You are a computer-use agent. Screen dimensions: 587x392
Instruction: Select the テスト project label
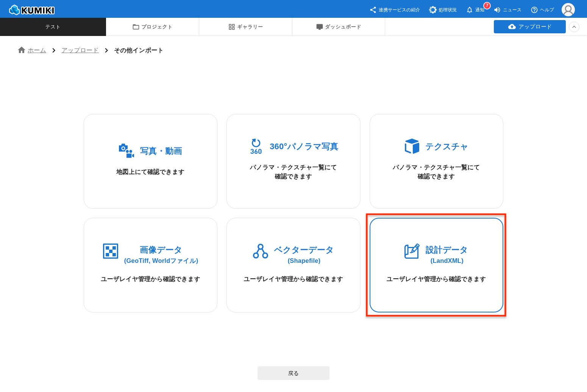point(53,27)
